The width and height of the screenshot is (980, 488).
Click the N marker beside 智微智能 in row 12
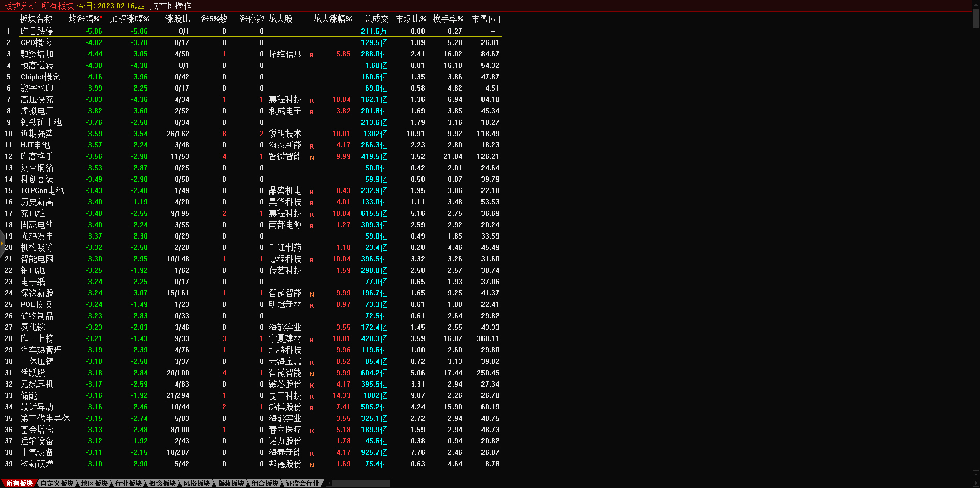[312, 157]
